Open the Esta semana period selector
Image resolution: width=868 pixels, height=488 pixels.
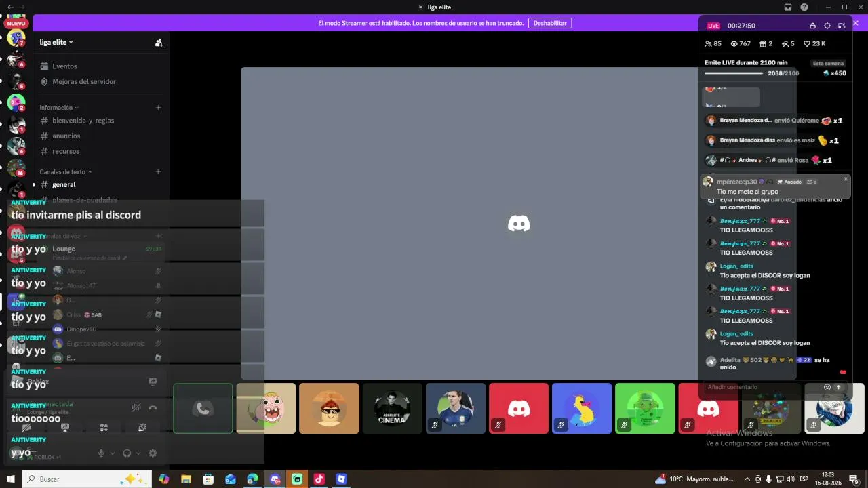(x=828, y=63)
